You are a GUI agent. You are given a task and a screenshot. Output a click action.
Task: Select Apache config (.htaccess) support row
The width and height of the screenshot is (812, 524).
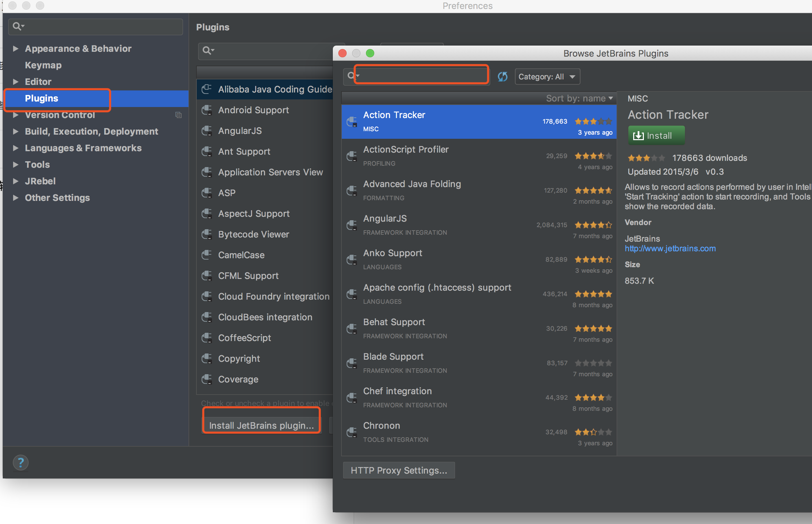(479, 294)
